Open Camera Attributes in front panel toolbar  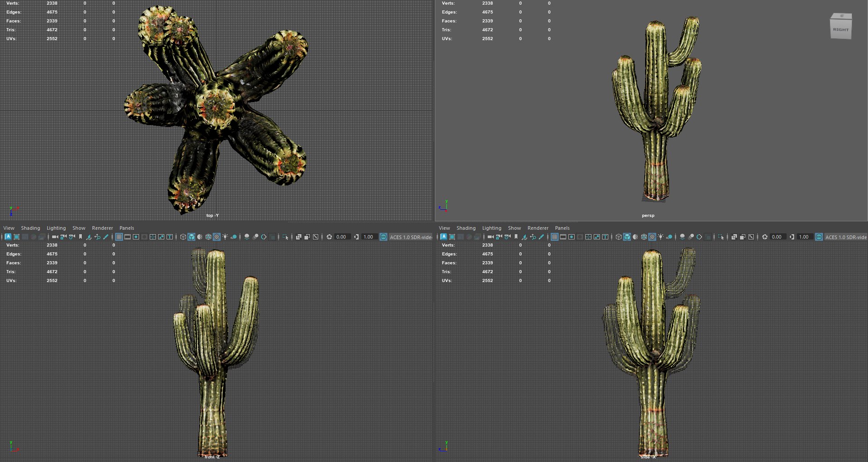72,237
